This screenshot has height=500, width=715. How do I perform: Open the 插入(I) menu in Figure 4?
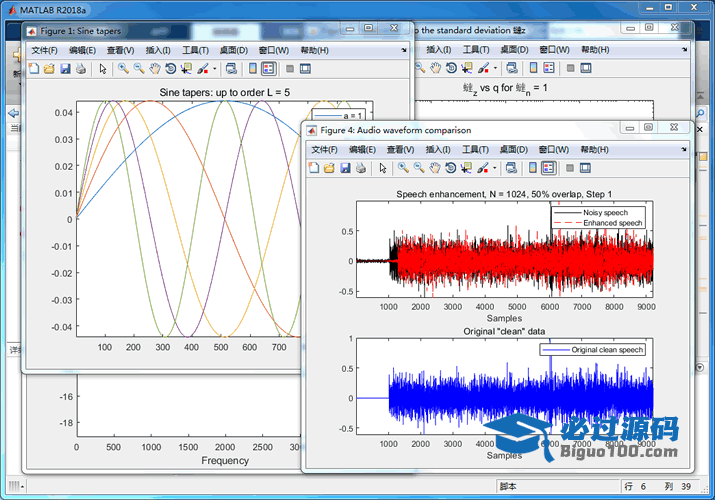(438, 149)
